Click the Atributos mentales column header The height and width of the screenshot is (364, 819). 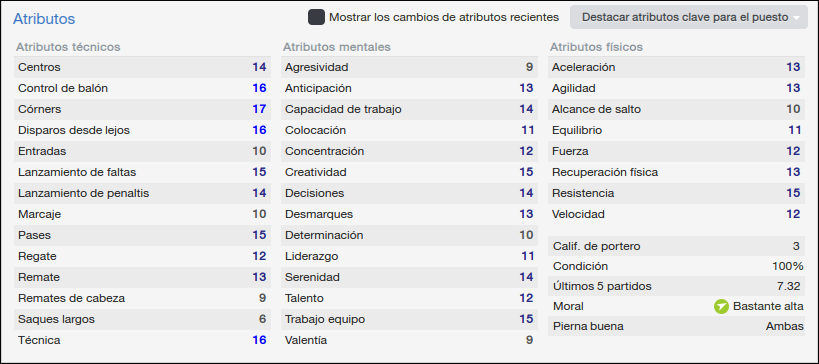[336, 47]
